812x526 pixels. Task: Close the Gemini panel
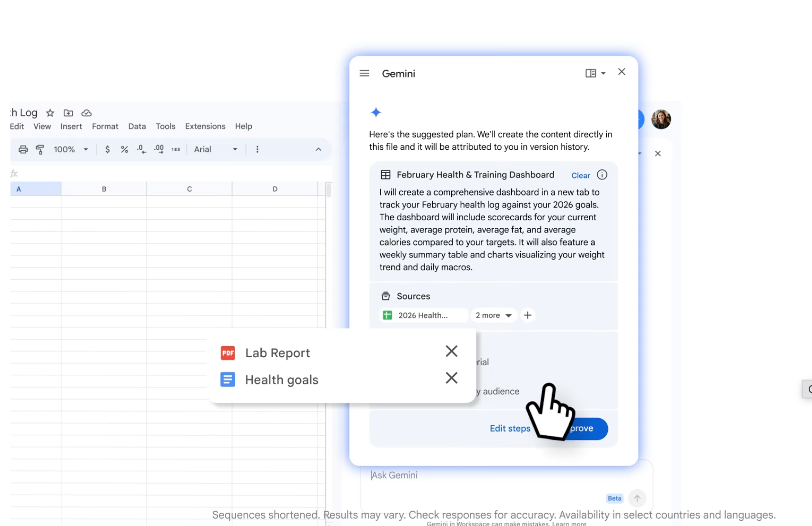coord(622,72)
